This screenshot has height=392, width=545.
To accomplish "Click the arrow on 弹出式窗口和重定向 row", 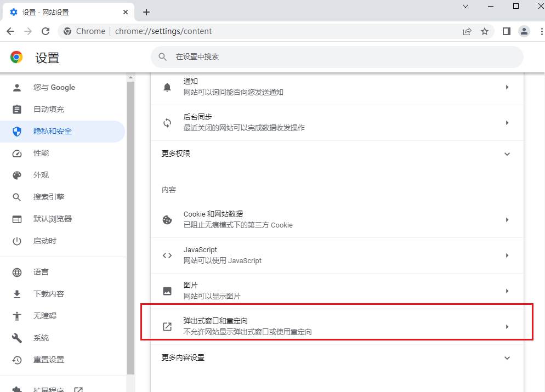I will click(x=507, y=327).
